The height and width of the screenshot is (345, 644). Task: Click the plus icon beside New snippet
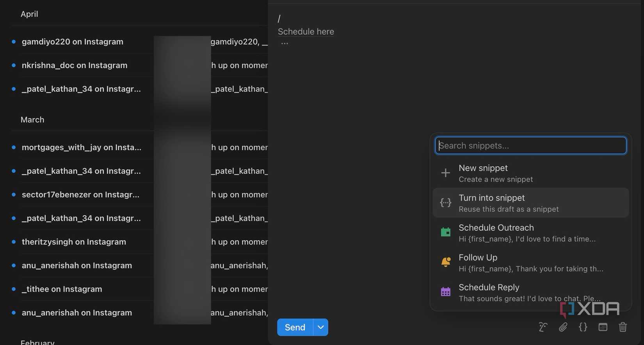(445, 173)
